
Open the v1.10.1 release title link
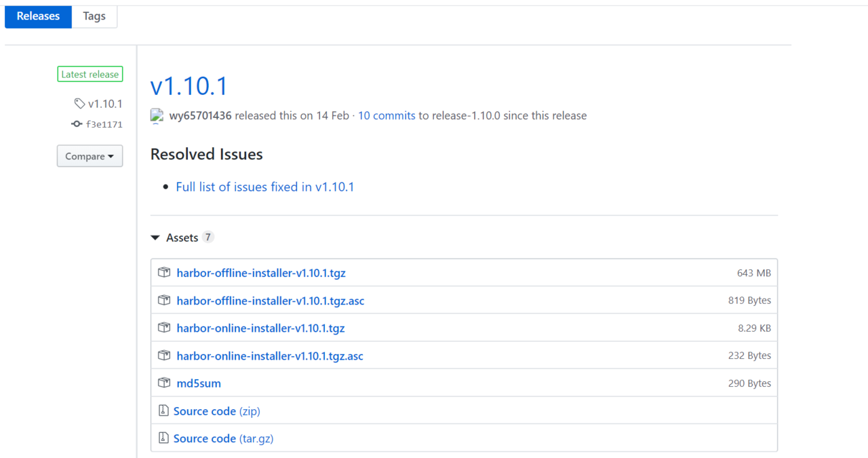189,86
